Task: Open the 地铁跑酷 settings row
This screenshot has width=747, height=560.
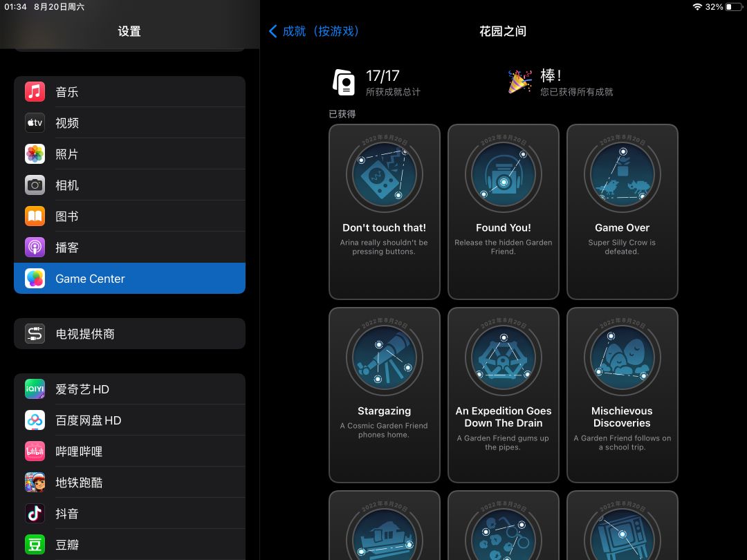Action: [129, 483]
